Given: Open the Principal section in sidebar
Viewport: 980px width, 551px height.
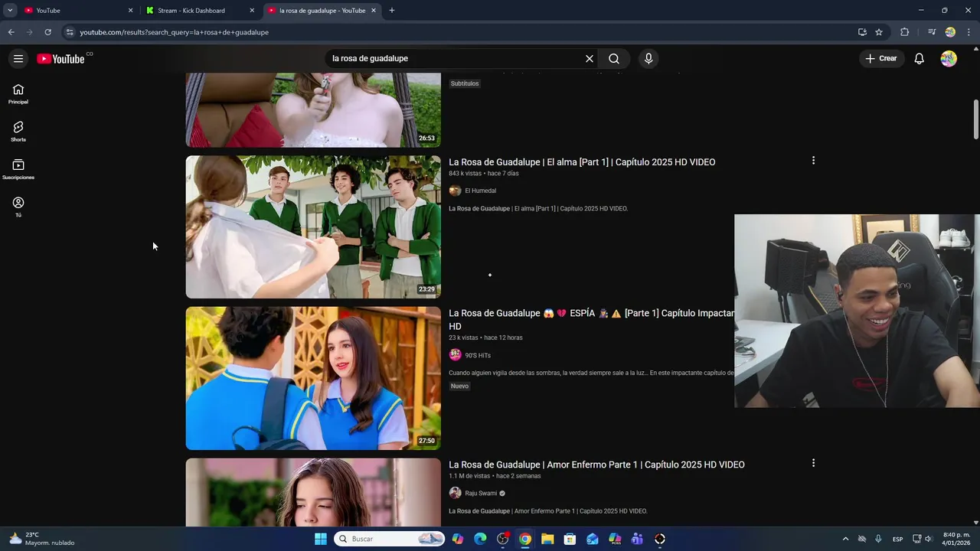Looking at the screenshot, I should [x=18, y=94].
